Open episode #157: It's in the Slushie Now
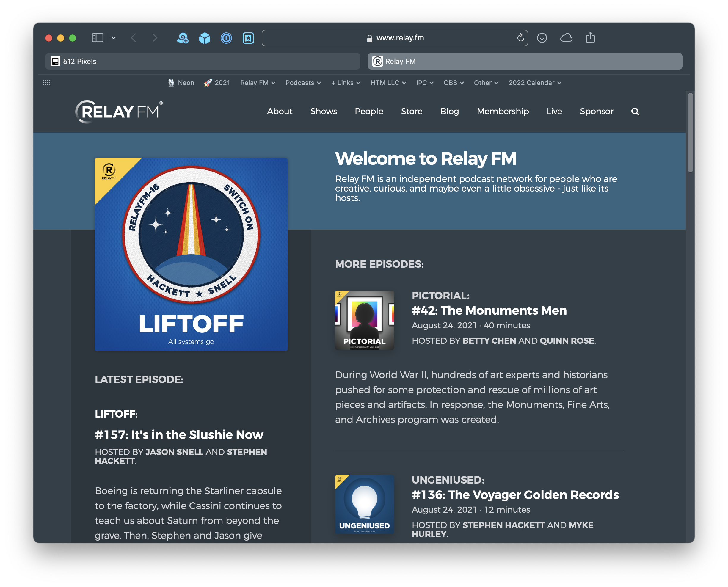728x587 pixels. point(179,434)
